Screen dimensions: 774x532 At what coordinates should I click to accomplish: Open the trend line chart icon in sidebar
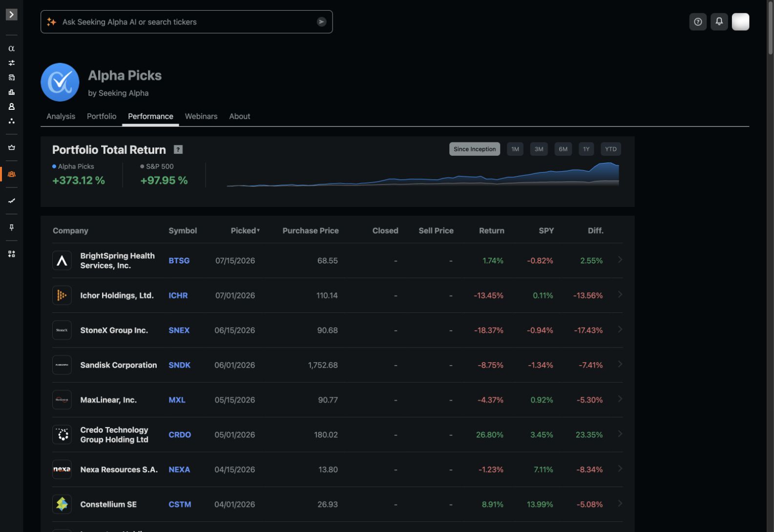point(11,201)
